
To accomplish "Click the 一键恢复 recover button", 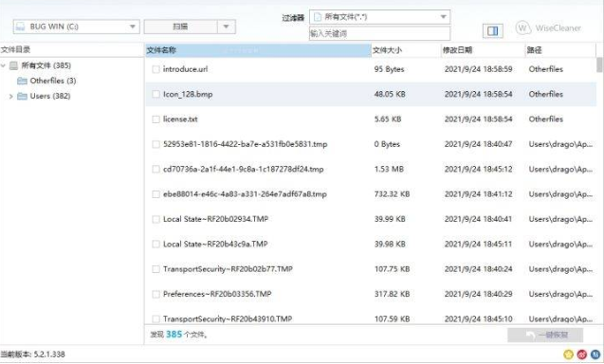I will click(545, 336).
